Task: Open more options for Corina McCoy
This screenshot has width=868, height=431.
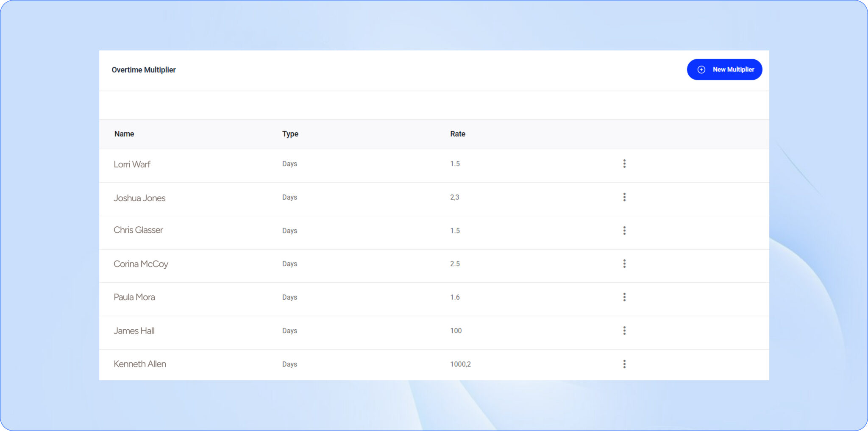Action: 624,264
